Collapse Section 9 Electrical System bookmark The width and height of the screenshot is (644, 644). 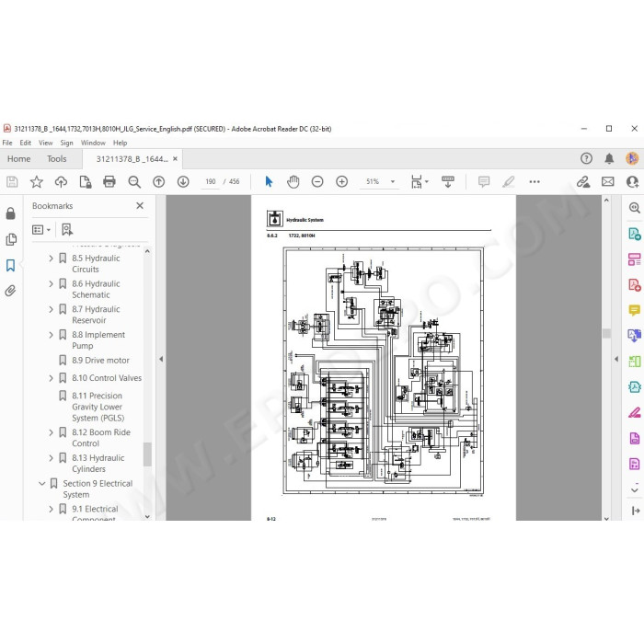click(42, 483)
